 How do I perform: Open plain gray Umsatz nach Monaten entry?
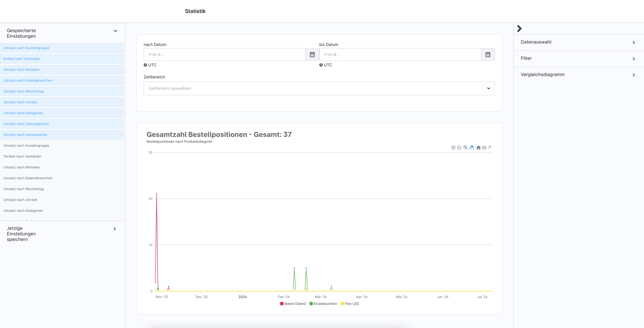(62, 167)
